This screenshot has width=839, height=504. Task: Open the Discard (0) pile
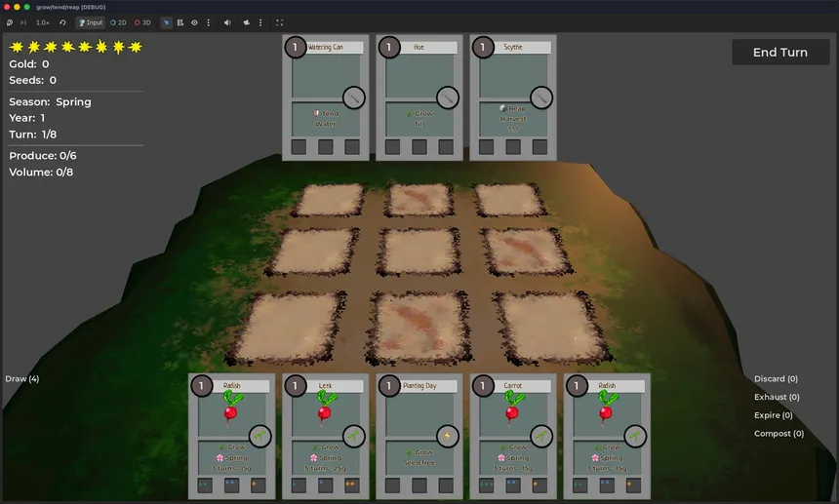tap(776, 378)
